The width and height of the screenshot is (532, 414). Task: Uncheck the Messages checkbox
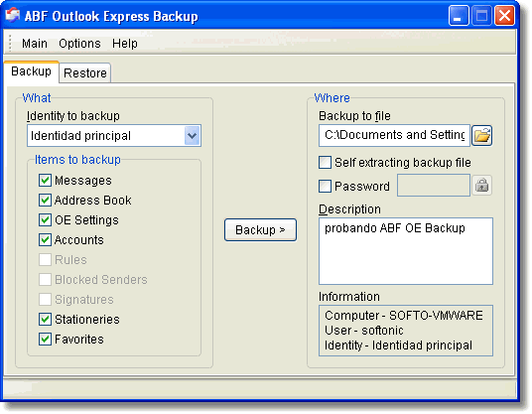tap(45, 180)
